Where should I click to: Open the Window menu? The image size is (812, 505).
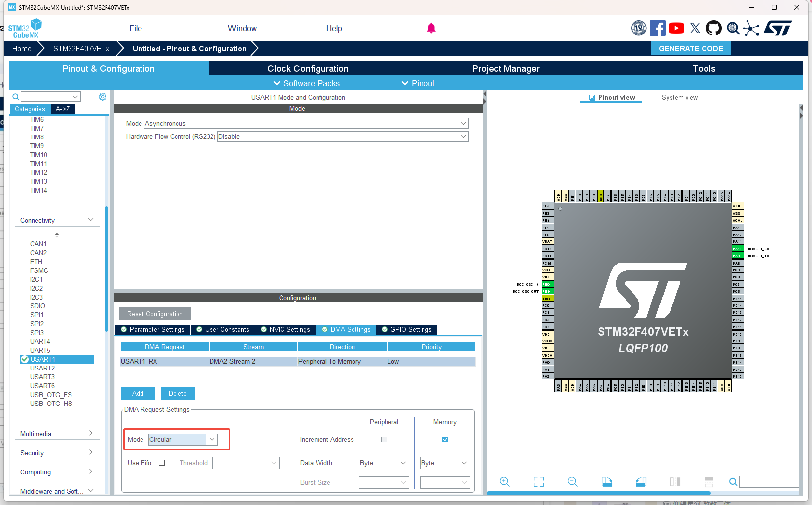(242, 28)
